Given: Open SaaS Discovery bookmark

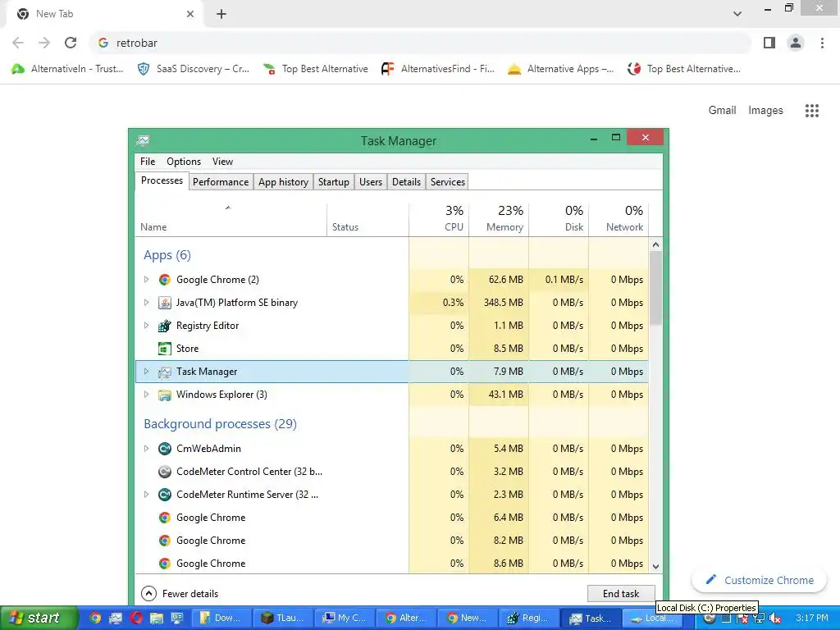Looking at the screenshot, I should point(194,69).
